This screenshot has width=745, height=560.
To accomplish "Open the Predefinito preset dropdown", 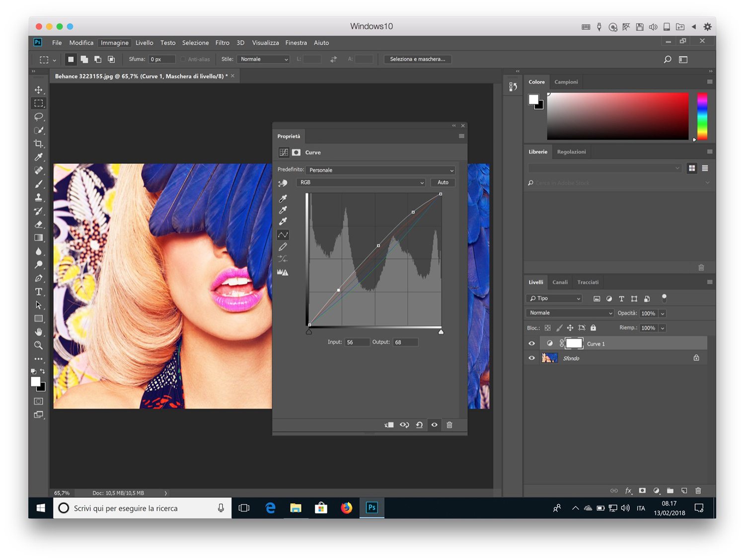I will (x=380, y=170).
